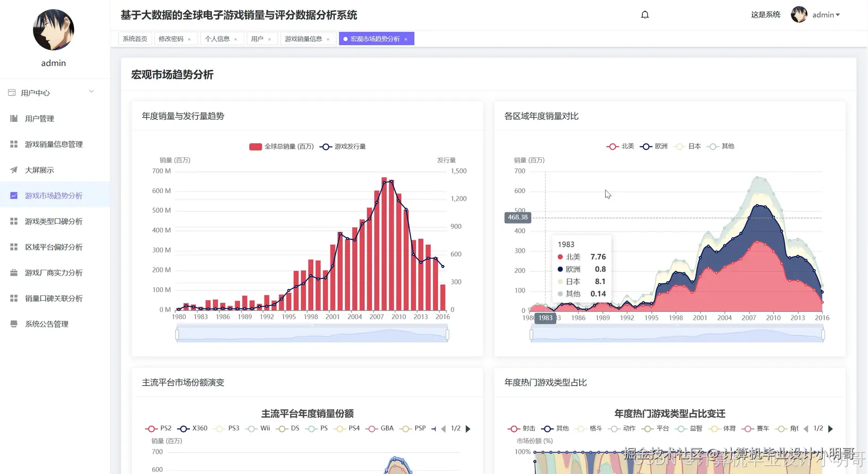
Task: Click the 用户中心 card icon
Action: point(12,93)
